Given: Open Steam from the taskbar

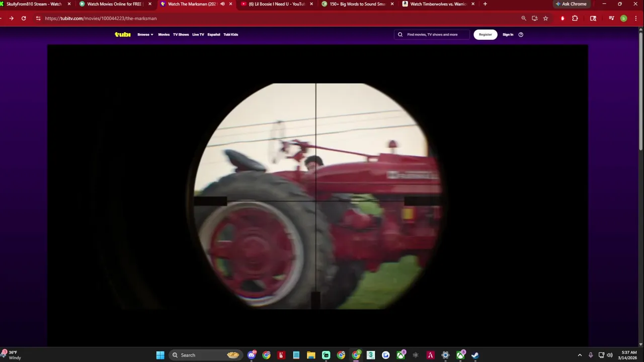Looking at the screenshot, I should point(475,355).
